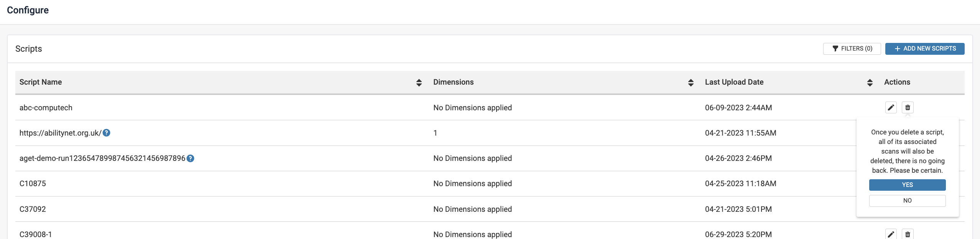Sort the table by Dimensions

(691, 82)
